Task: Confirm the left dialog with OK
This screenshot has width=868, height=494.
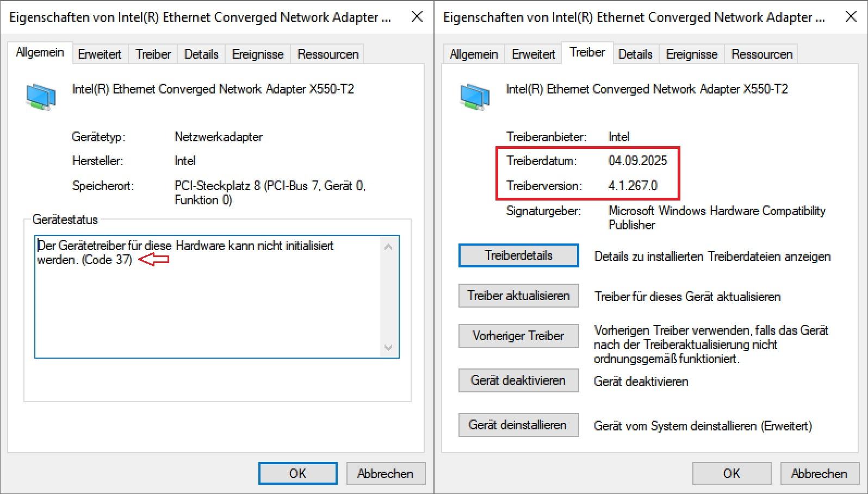Action: pos(297,473)
